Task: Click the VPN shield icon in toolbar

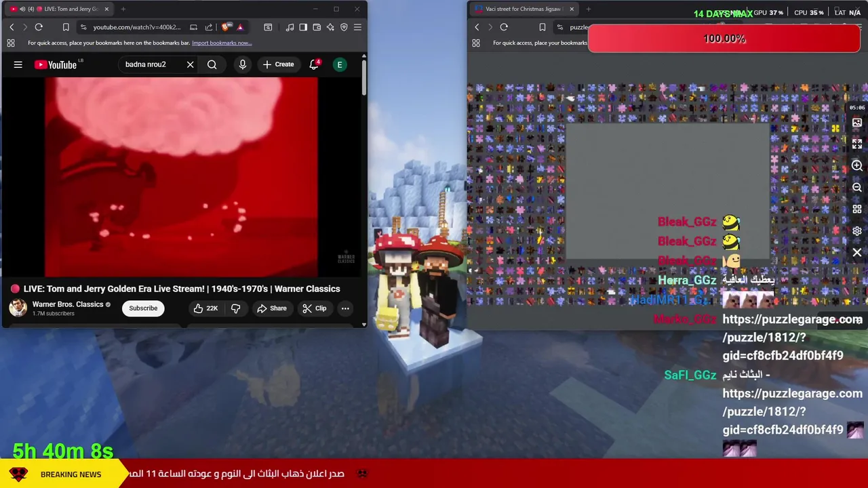Action: pos(344,27)
